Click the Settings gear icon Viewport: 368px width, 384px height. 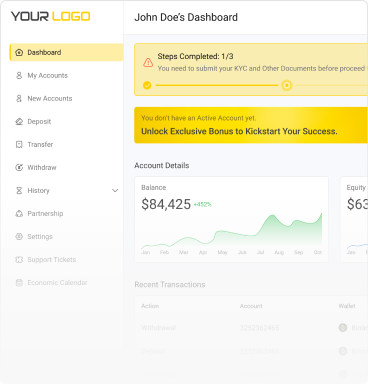[x=19, y=236]
